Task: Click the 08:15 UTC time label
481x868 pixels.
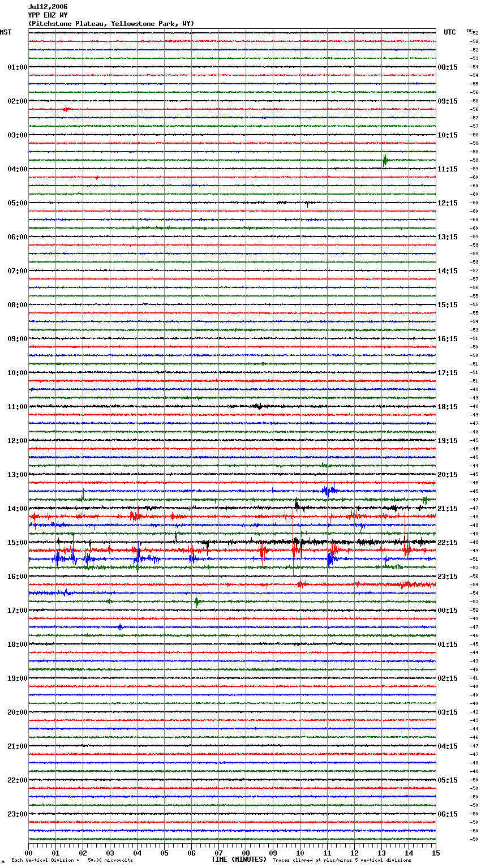Action: [448, 67]
